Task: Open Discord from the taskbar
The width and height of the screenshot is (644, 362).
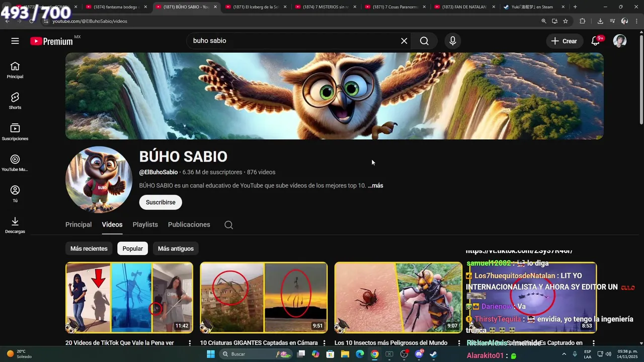Action: tap(419, 354)
